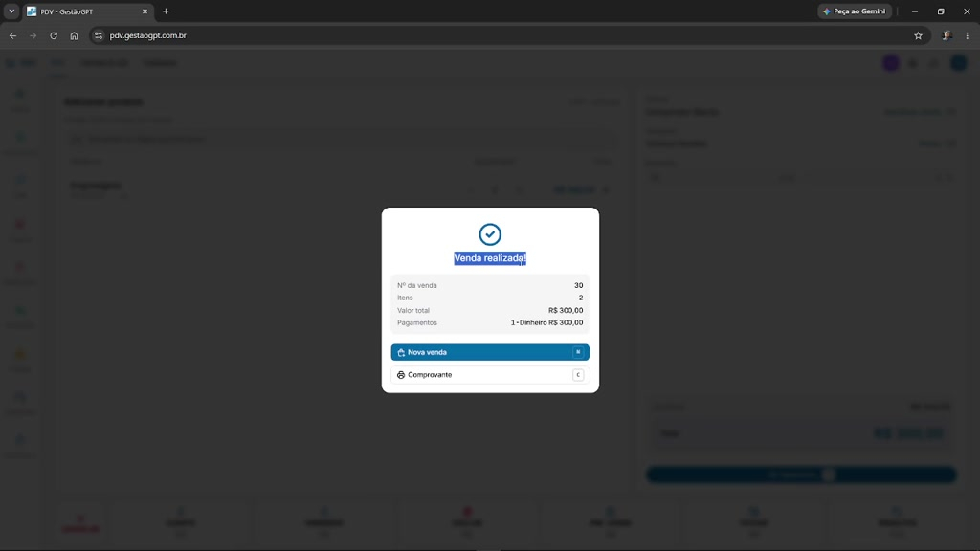The width and height of the screenshot is (980, 551).
Task: Select the 'Valor total' label
Action: tap(413, 311)
